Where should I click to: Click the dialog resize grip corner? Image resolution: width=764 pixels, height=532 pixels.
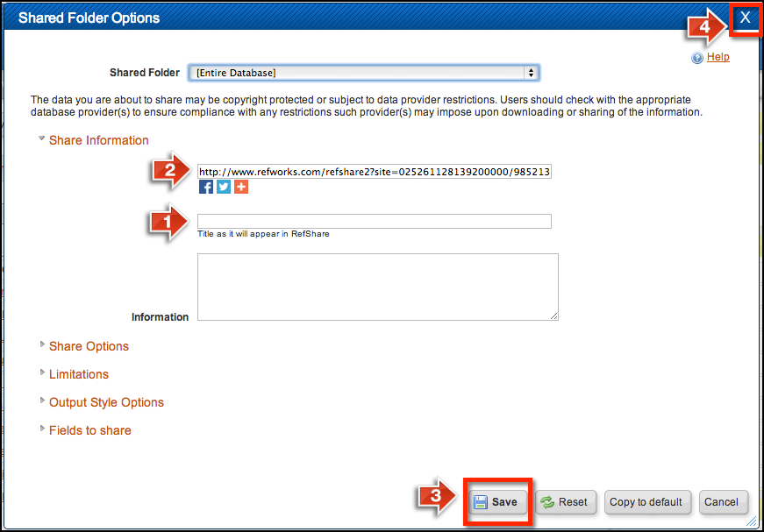[x=752, y=521]
